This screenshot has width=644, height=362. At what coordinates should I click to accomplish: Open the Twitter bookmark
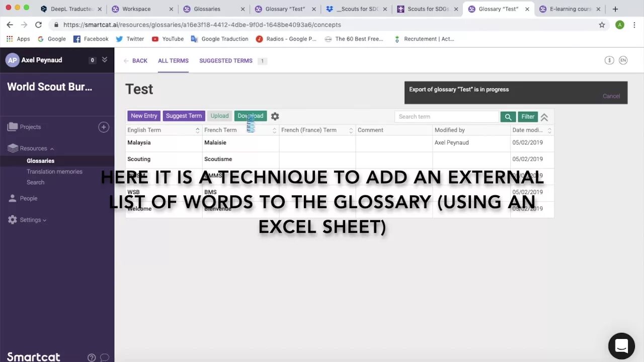tap(130, 39)
